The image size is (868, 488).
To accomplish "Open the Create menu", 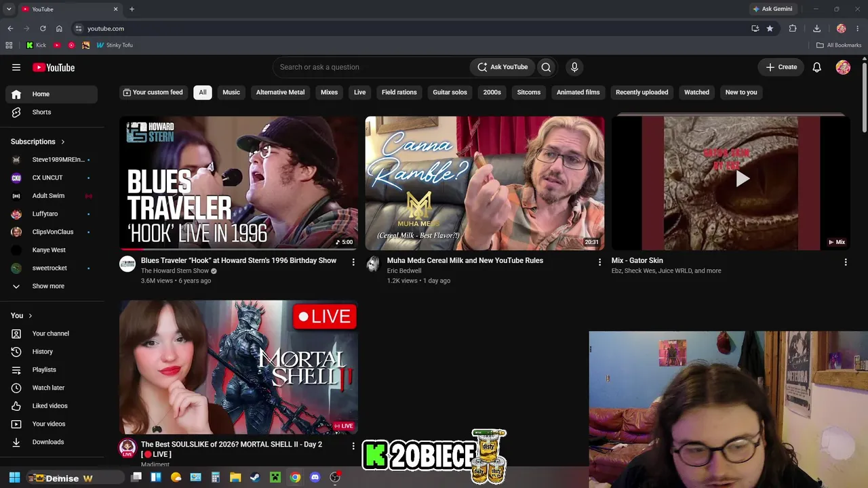I will pos(781,67).
